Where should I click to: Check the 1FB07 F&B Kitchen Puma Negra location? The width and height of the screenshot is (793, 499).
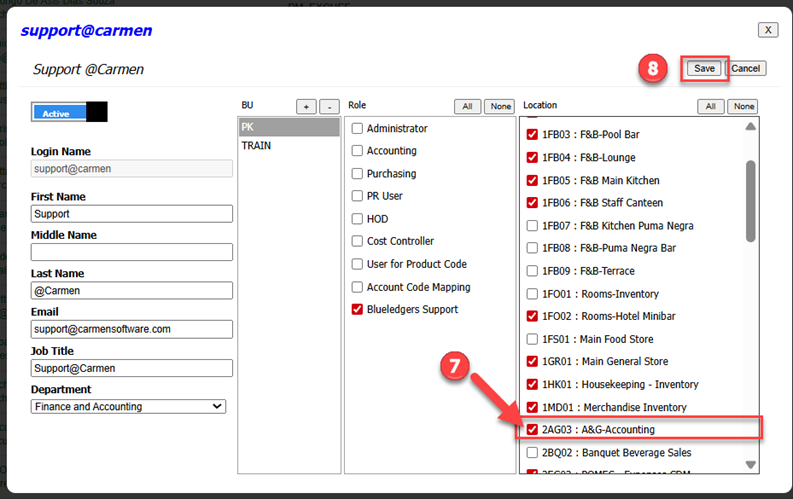(532, 226)
